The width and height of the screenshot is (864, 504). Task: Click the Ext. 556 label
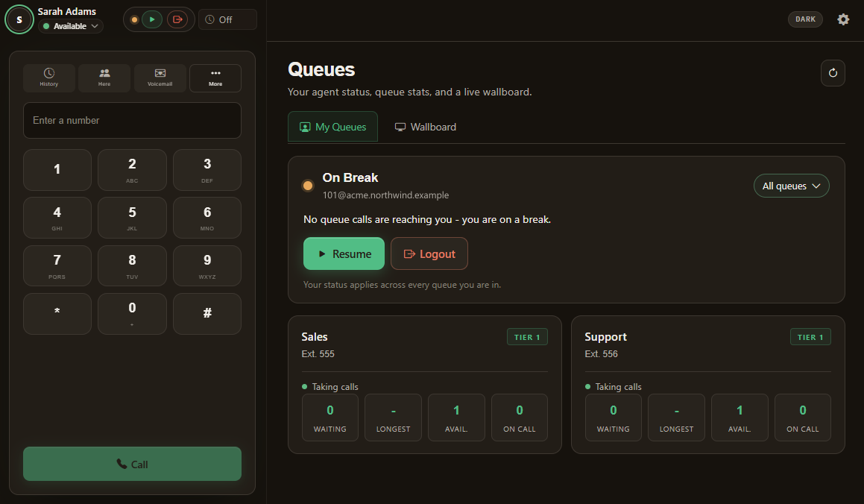[601, 353]
